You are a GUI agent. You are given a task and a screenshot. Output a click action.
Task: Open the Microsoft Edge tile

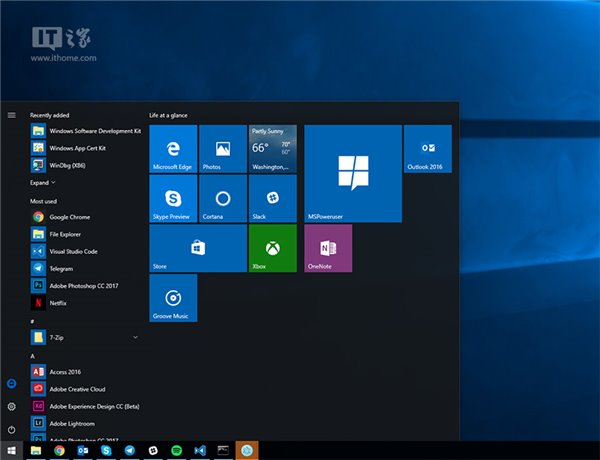click(x=173, y=149)
